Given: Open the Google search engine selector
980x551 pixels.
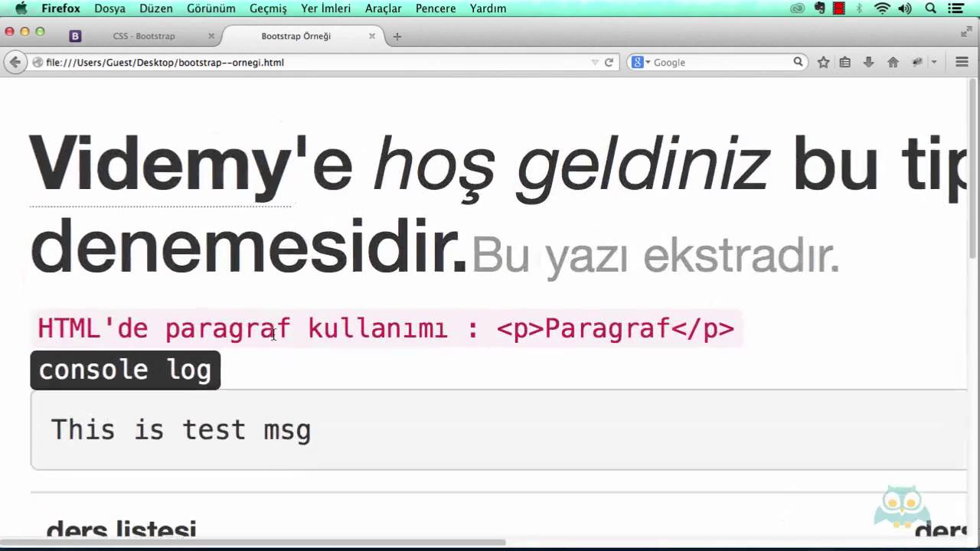Looking at the screenshot, I should coord(641,63).
